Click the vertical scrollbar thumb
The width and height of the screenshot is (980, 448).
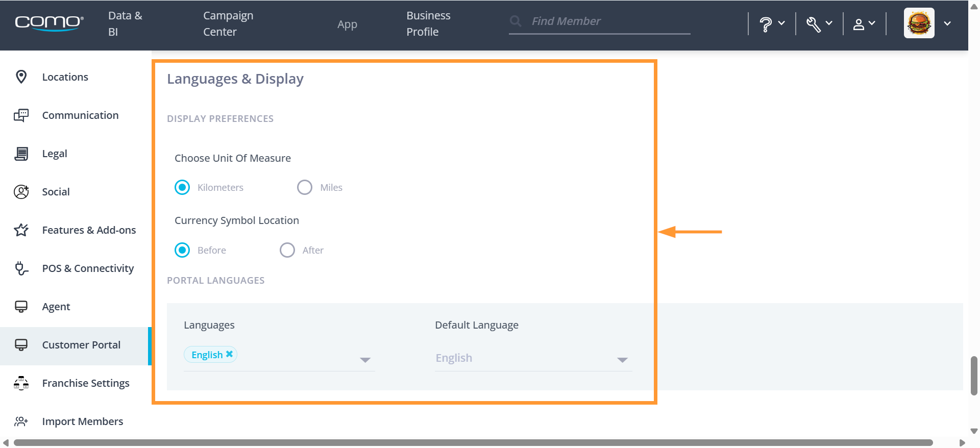click(974, 376)
